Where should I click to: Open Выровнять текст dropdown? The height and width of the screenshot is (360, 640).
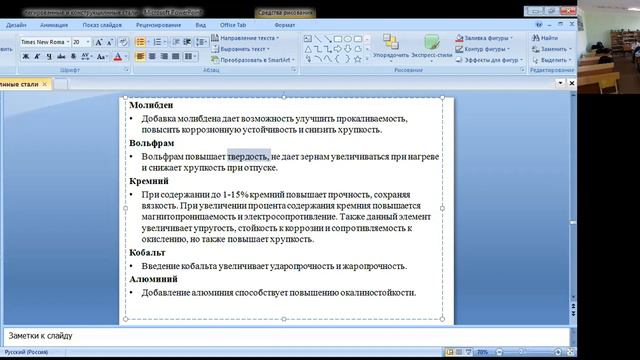241,49
